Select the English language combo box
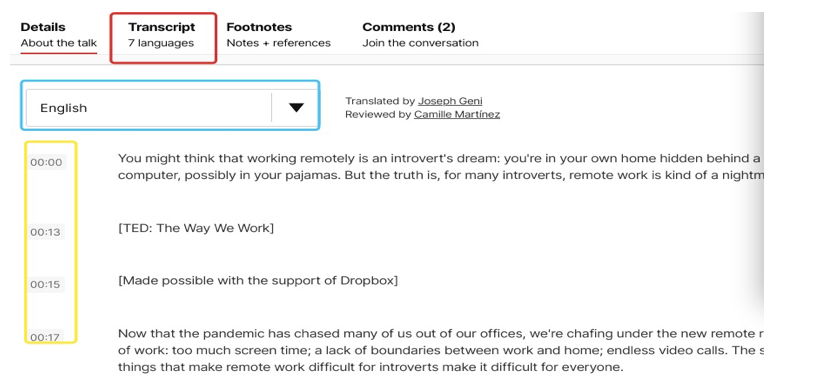 (171, 108)
